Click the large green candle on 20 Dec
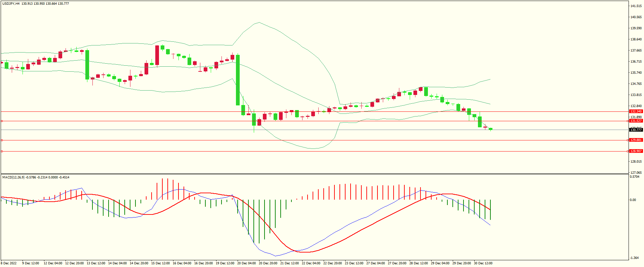This screenshot has height=267, width=644. pos(238,80)
